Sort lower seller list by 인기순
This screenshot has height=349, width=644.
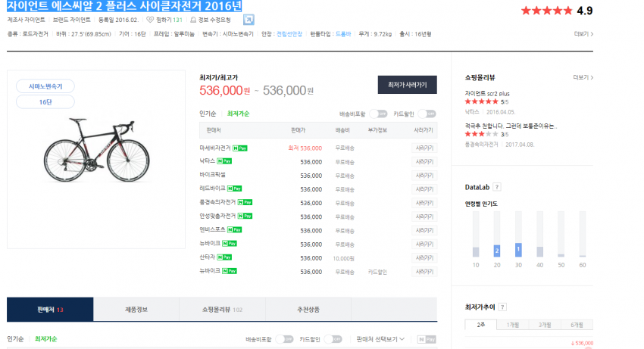click(x=15, y=339)
